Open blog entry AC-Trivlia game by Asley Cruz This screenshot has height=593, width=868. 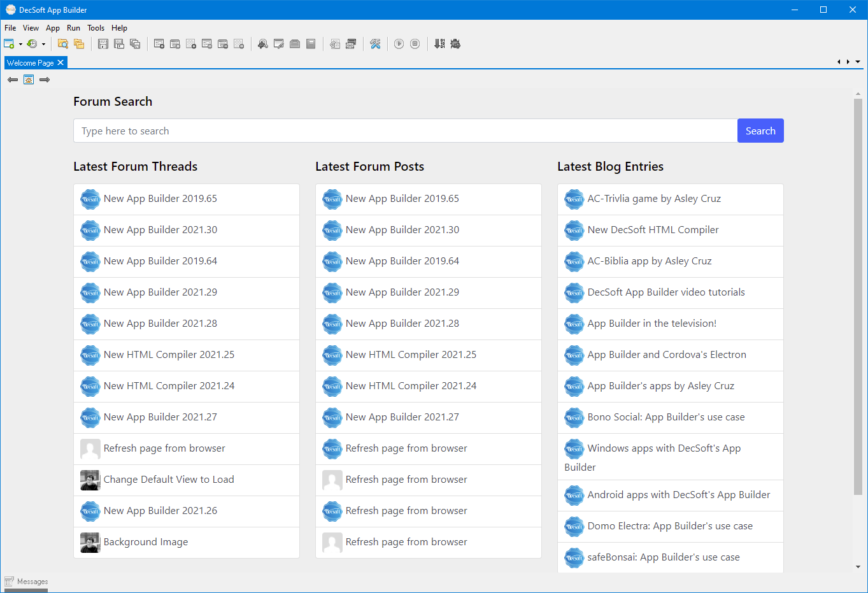click(x=671, y=199)
